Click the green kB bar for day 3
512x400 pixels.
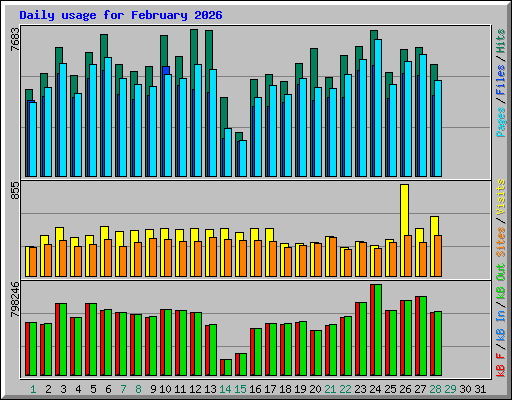[63, 339]
